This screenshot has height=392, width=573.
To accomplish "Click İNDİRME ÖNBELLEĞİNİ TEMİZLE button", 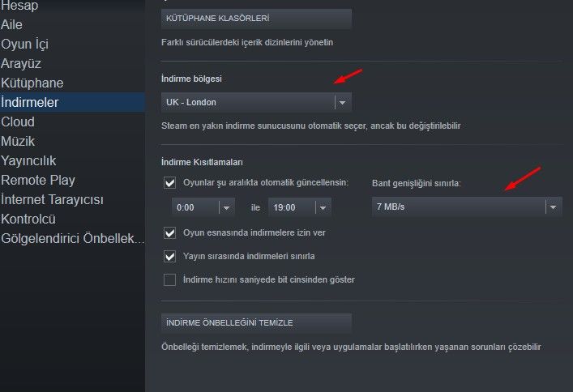I will 256,323.
